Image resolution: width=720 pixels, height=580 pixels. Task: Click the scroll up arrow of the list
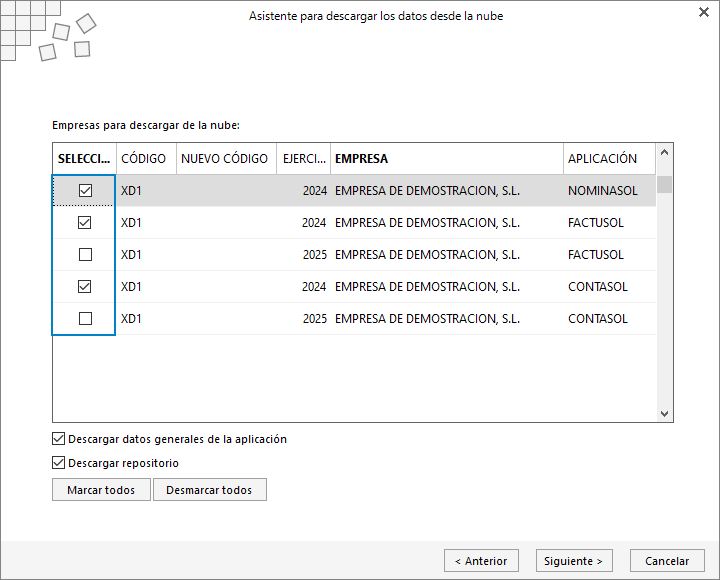point(664,152)
